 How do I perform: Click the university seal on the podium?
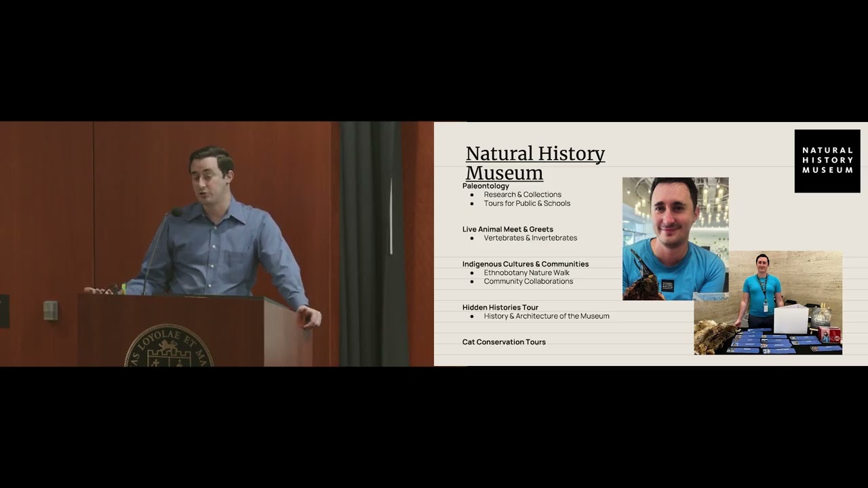[x=169, y=346]
